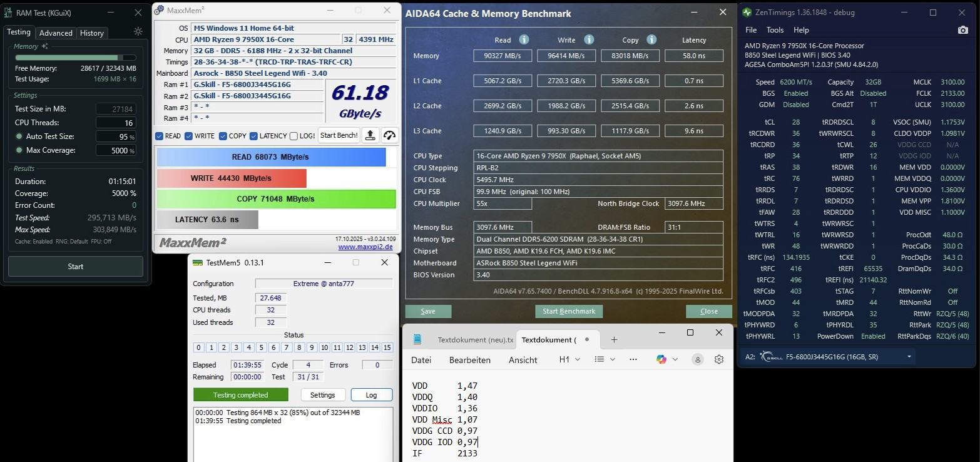Click the speedometer gauge icon in MaxxMem
The height and width of the screenshot is (462, 980).
pos(389,135)
